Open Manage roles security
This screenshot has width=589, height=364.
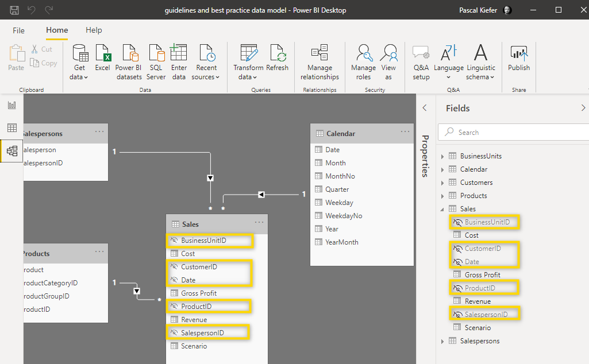363,62
